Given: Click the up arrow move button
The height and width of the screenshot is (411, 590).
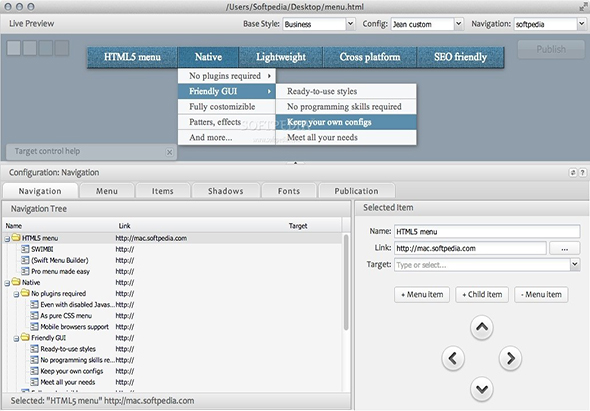Looking at the screenshot, I should (482, 327).
